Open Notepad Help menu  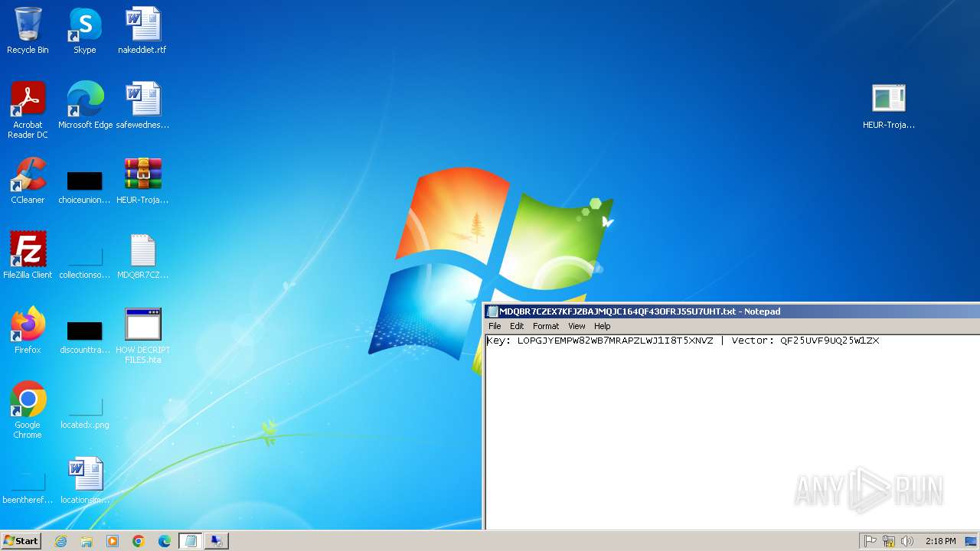pyautogui.click(x=603, y=326)
